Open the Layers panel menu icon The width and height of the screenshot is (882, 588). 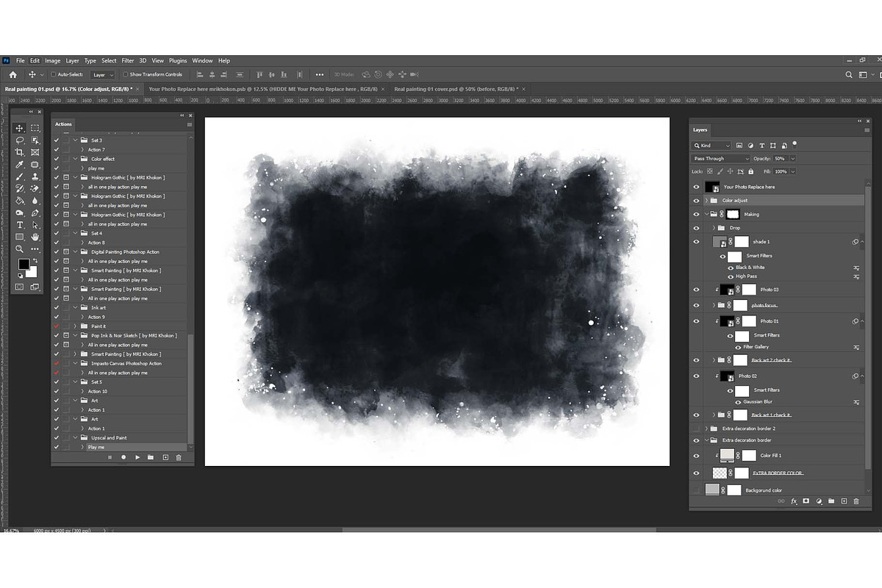[867, 130]
